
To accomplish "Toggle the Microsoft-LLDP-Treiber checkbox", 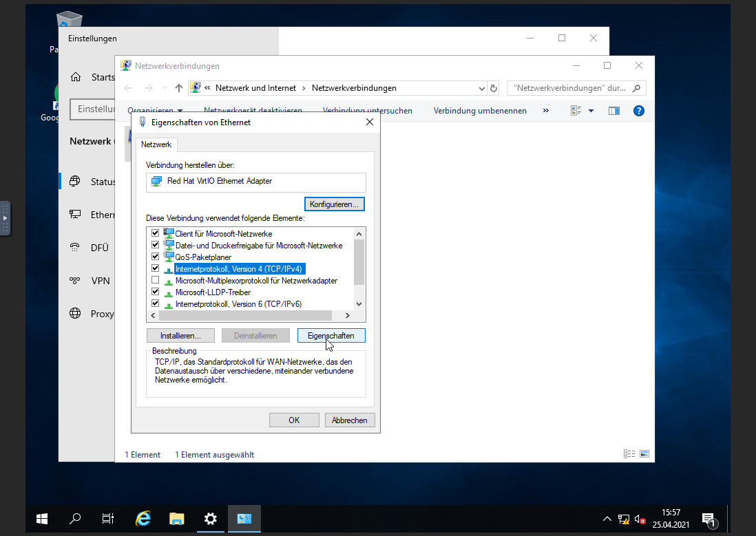I will click(155, 292).
